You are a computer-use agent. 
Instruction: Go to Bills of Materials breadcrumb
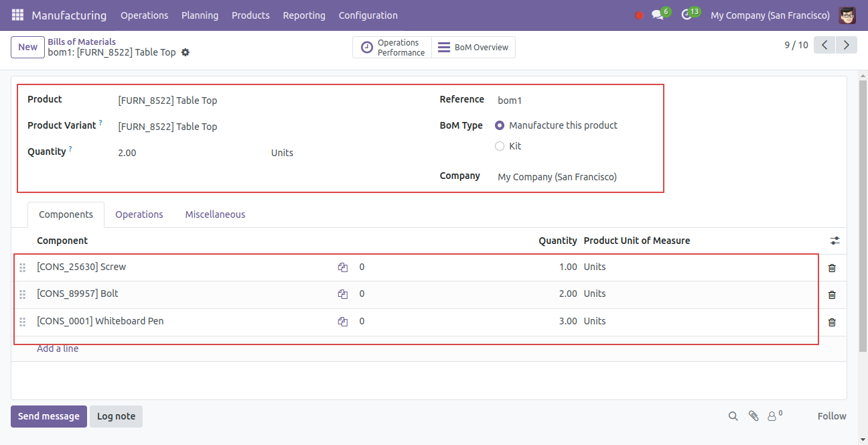[x=82, y=42]
